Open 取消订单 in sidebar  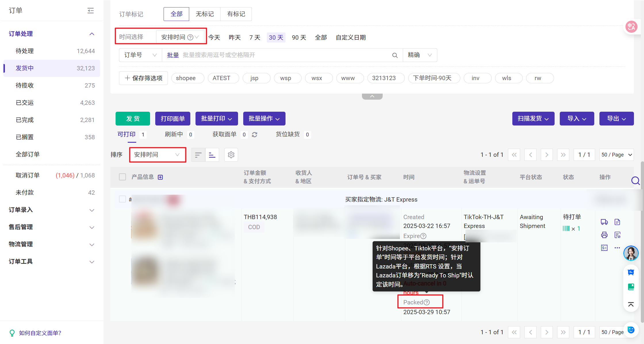click(x=52, y=175)
